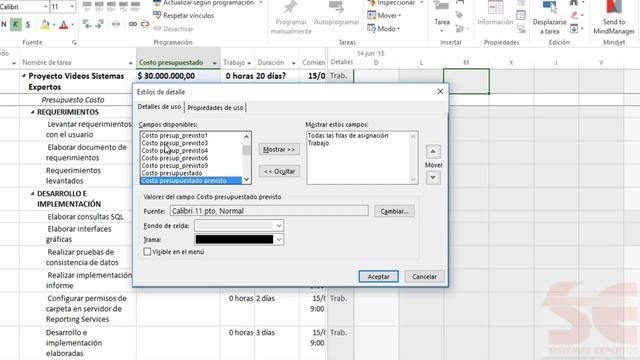Open Costo presupuestado column filter dropdown
The width and height of the screenshot is (640, 360).
pos(214,63)
